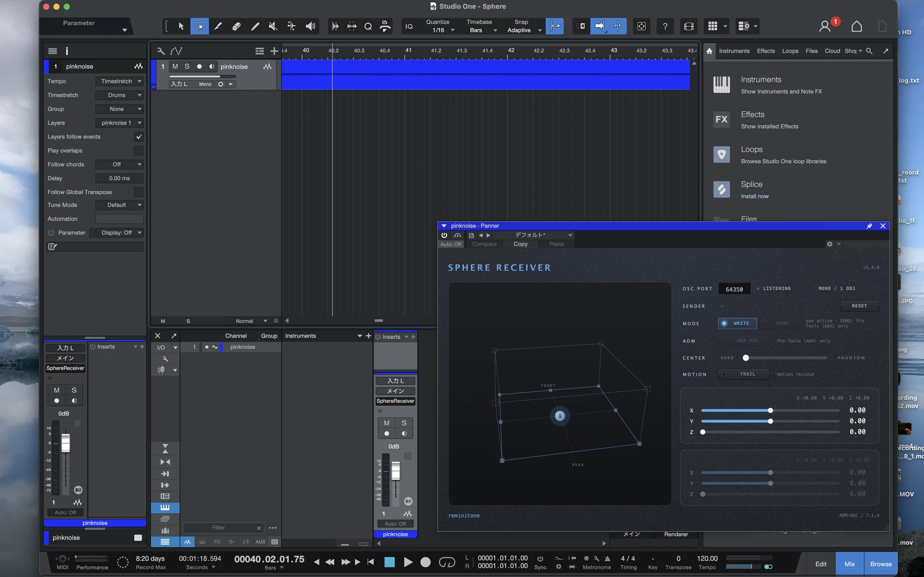Open the Panner plugin gear settings

point(830,244)
